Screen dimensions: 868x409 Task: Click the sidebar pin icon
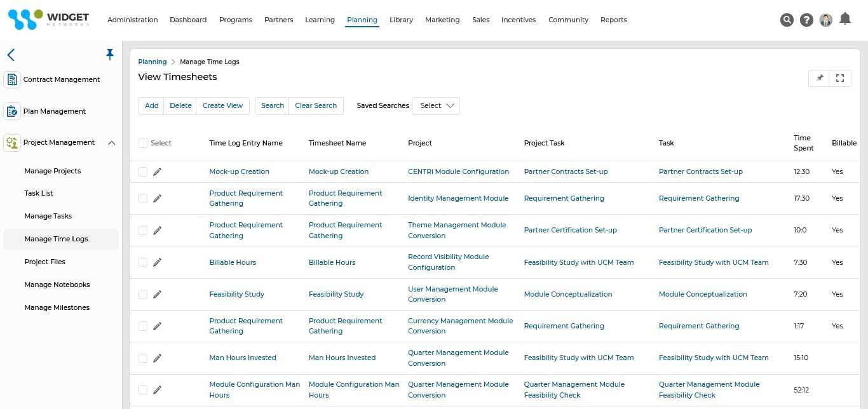[110, 55]
